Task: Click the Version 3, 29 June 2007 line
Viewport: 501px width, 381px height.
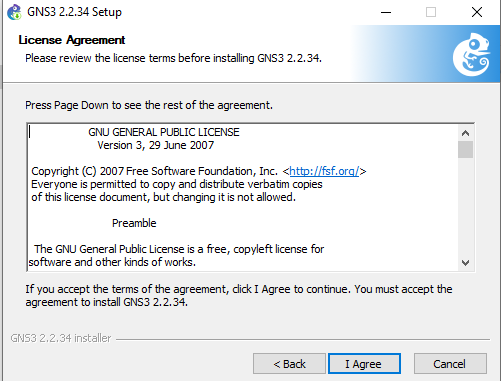Action: [x=156, y=145]
